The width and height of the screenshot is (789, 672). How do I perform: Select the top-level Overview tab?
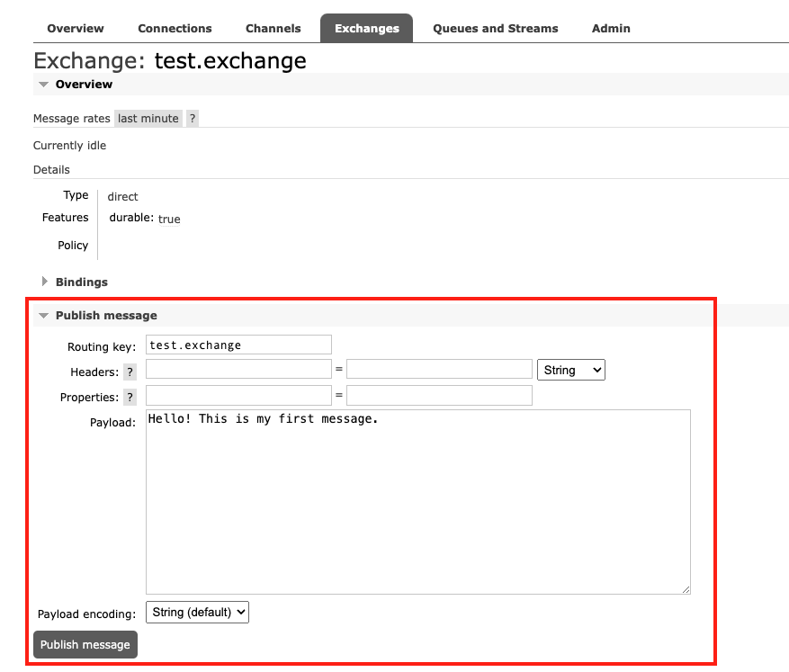click(76, 29)
